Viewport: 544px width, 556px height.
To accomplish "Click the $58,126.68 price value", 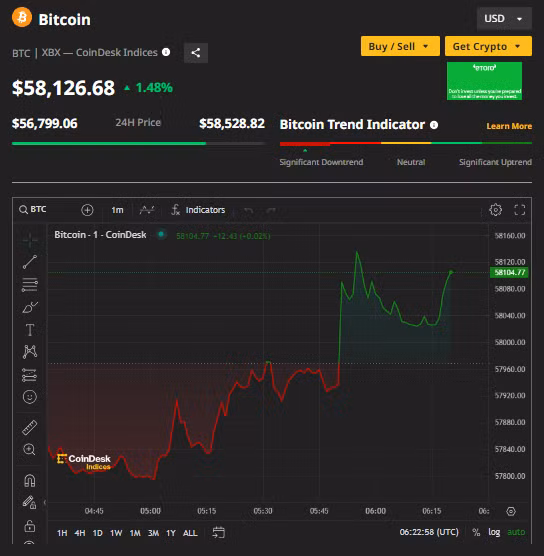I will (x=63, y=88).
